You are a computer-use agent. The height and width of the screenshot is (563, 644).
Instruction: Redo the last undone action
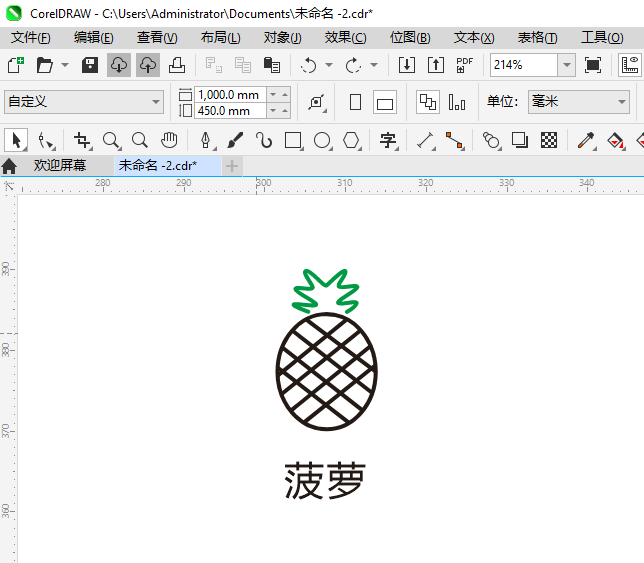[353, 65]
